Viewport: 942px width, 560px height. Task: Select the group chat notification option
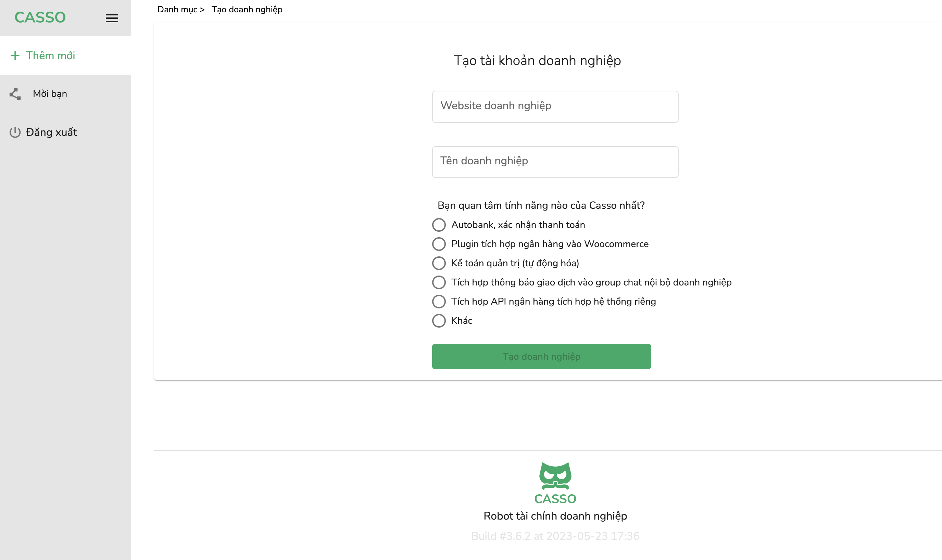click(439, 282)
